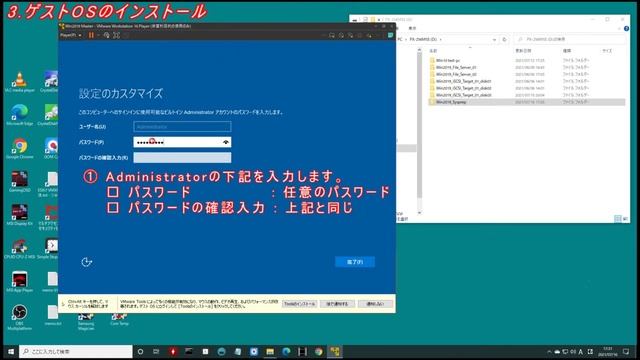
Task: Send Ctrl+Alt+Del via VMware toolbar icon
Action: [x=107, y=36]
